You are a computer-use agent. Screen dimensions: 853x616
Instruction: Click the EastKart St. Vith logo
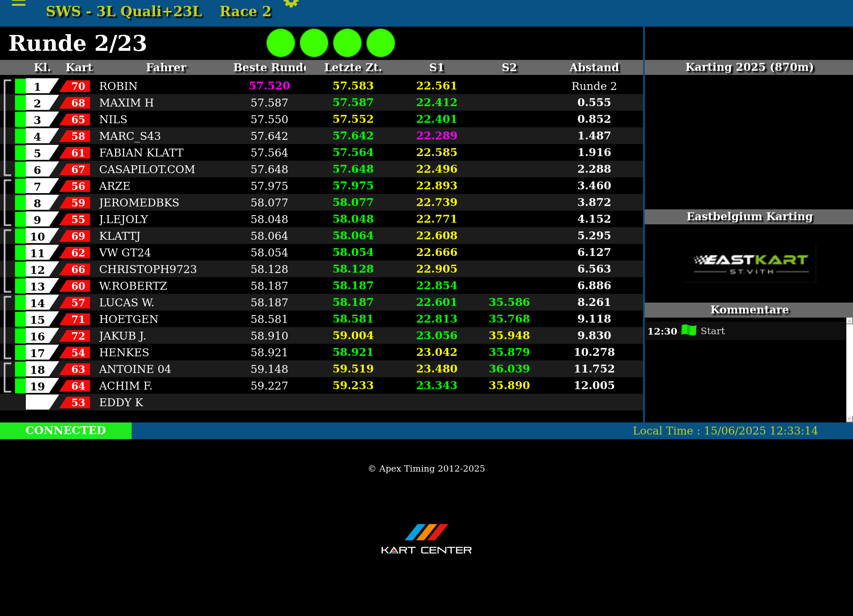[x=751, y=264]
